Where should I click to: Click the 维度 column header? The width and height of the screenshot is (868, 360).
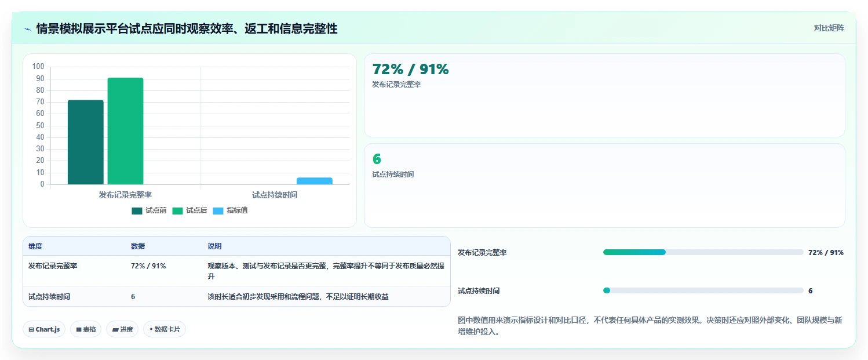click(35, 246)
